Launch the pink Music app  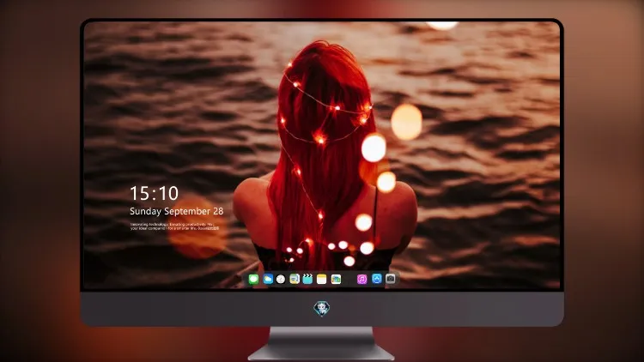361,280
